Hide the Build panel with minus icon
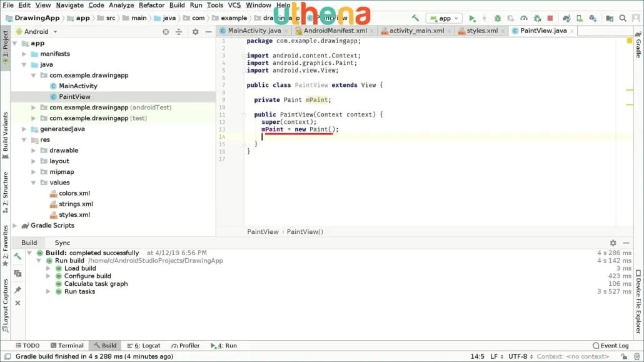 coord(626,243)
